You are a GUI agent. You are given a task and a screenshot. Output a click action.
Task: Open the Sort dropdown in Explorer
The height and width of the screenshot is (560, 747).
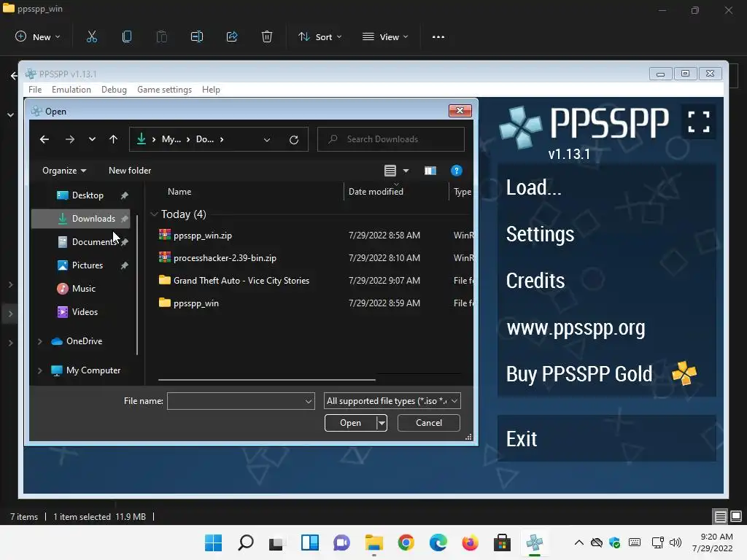tap(320, 36)
